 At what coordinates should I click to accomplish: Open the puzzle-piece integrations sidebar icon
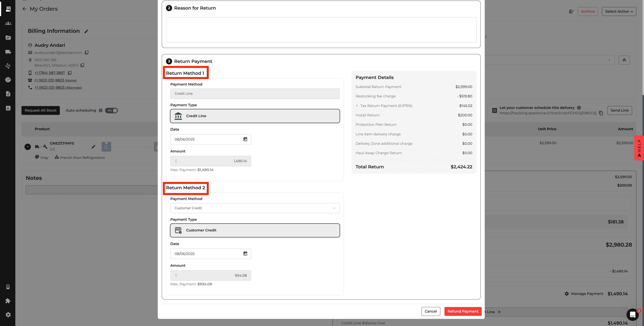click(x=8, y=301)
